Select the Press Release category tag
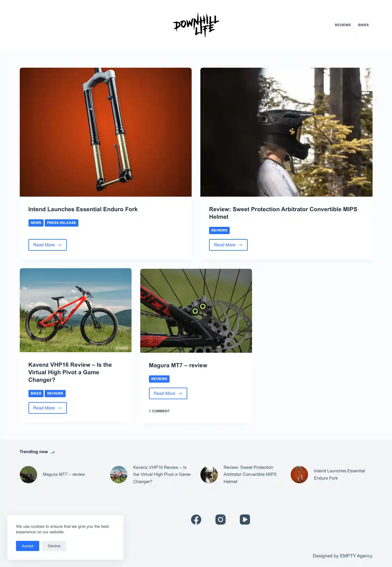This screenshot has width=392, height=567. tap(62, 223)
